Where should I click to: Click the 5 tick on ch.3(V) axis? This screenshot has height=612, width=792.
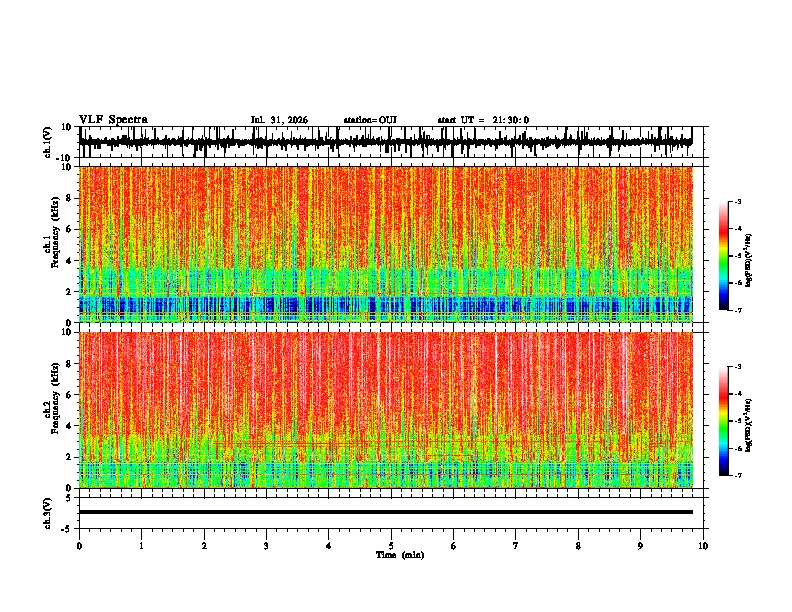click(x=70, y=498)
